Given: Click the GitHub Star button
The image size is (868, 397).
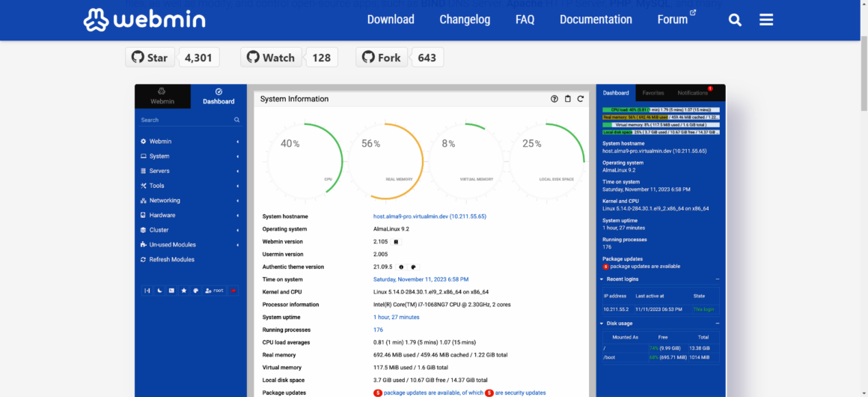Looking at the screenshot, I should (x=150, y=58).
